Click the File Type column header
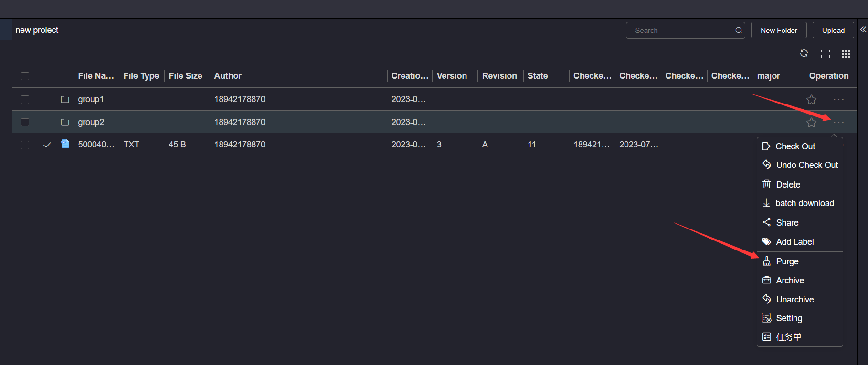 pyautogui.click(x=141, y=76)
